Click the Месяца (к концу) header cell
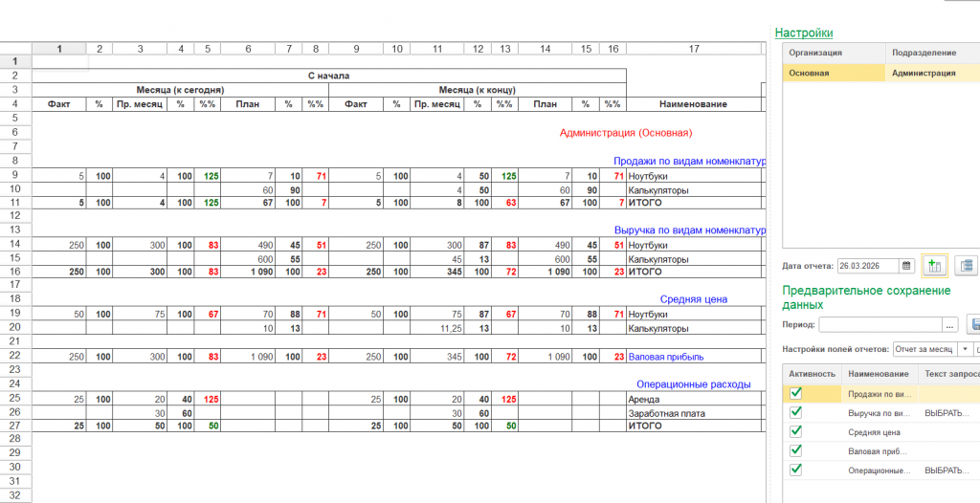The width and height of the screenshot is (980, 503). 478,90
